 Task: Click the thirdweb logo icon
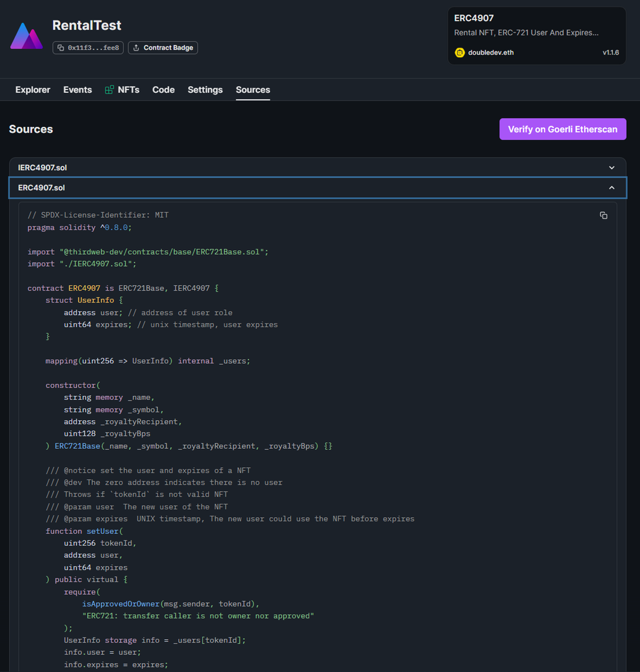click(x=26, y=36)
